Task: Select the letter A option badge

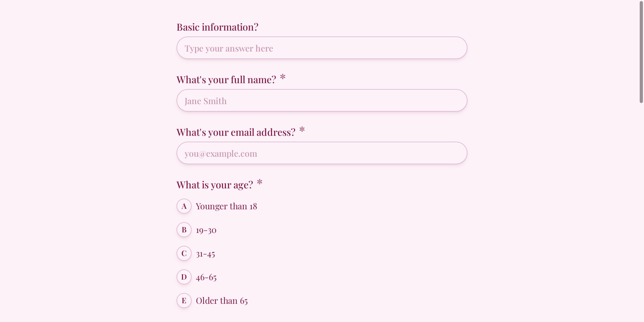Action: pyautogui.click(x=184, y=206)
